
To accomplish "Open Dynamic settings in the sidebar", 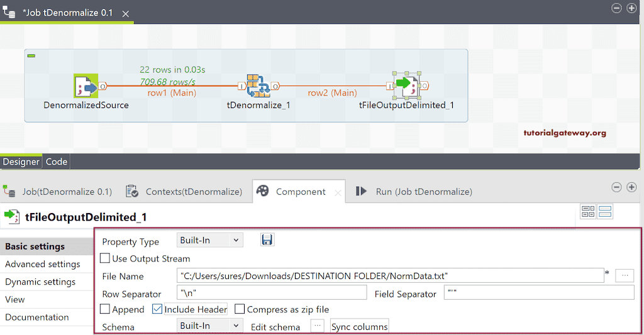I will tap(47, 282).
